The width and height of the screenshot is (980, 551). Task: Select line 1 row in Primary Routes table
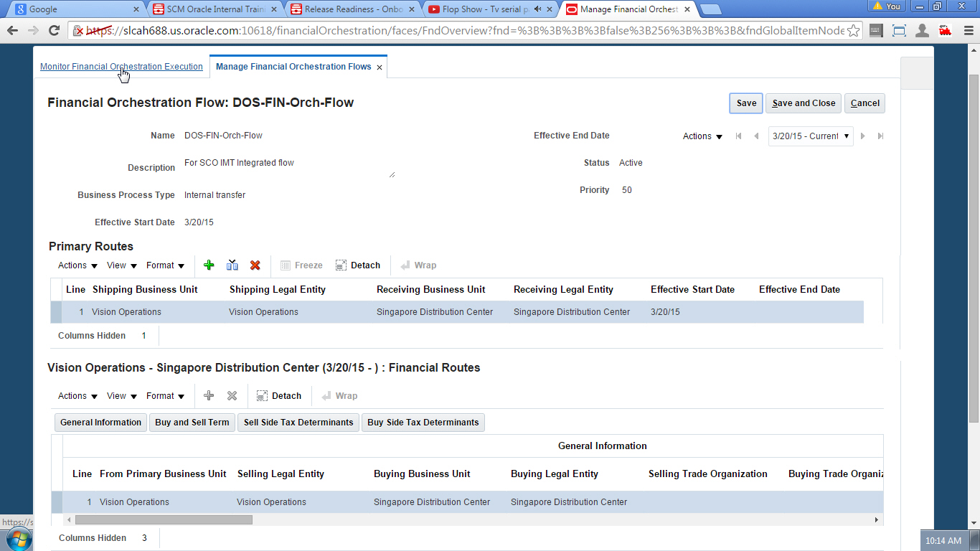[457, 312]
